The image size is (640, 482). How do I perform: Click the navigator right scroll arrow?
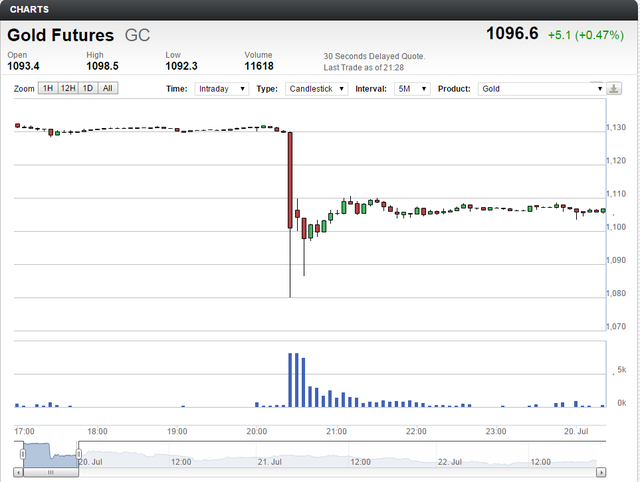[x=601, y=472]
